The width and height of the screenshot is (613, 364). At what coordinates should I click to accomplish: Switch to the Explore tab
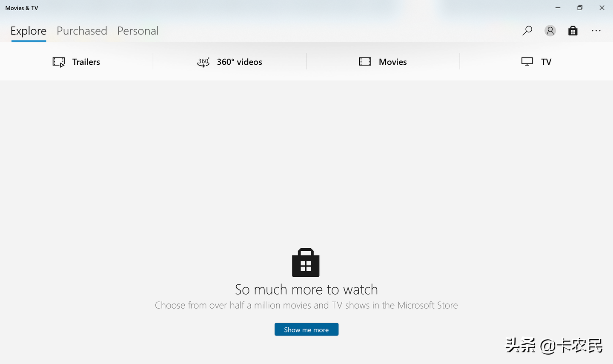coord(29,31)
